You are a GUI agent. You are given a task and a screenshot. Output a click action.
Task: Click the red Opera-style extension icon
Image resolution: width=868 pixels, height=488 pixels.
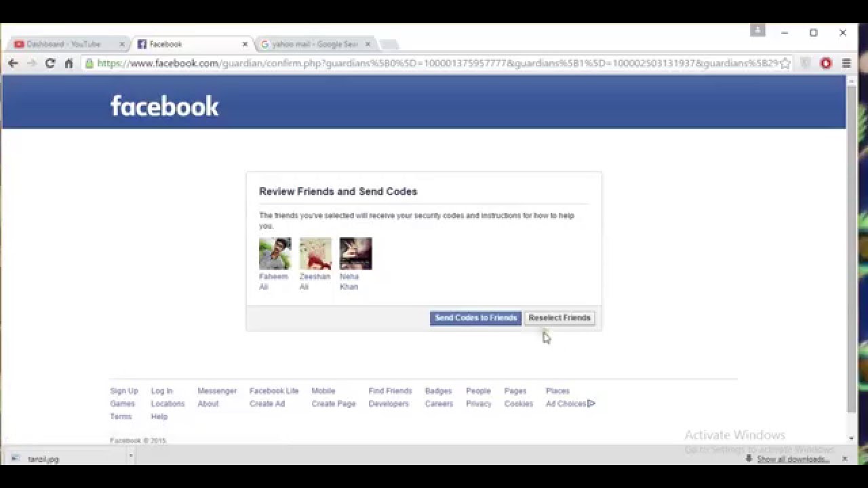point(826,63)
